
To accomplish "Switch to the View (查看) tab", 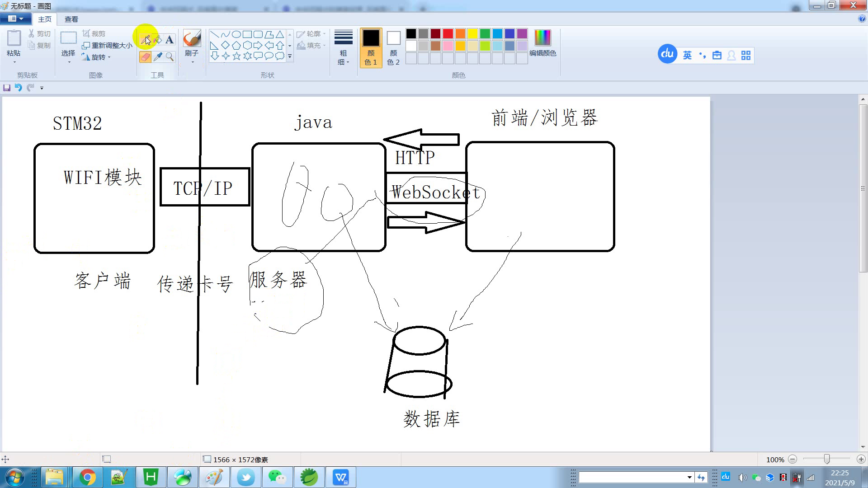I will [x=71, y=19].
